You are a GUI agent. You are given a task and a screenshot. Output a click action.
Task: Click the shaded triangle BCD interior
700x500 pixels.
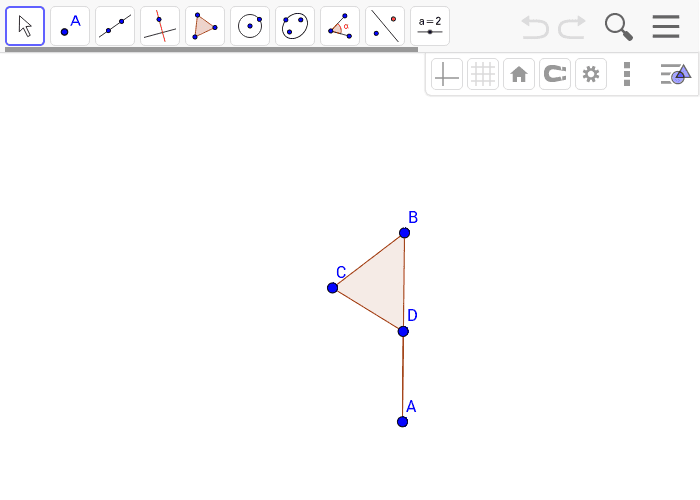tap(380, 284)
